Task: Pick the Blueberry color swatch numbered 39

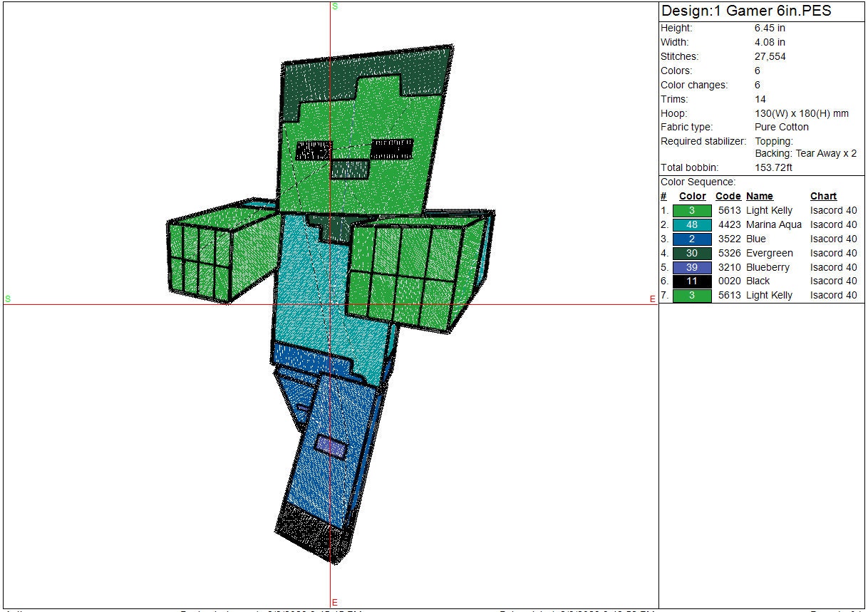Action: tap(691, 267)
